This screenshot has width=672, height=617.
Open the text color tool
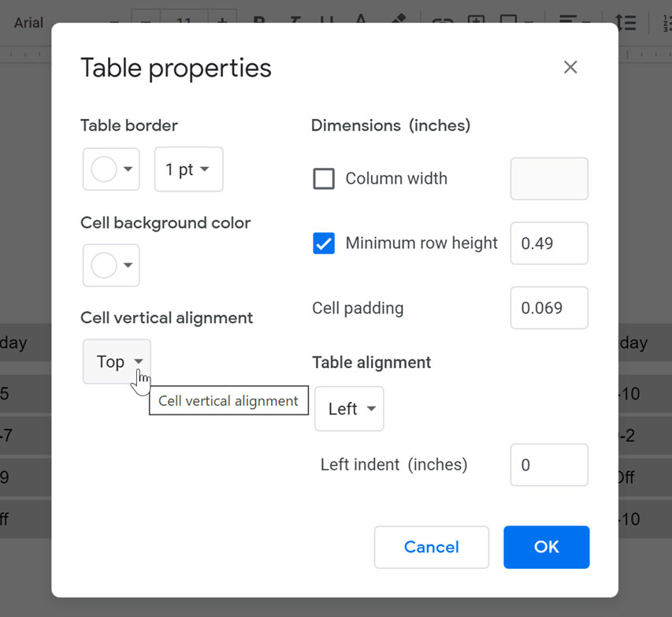[360, 22]
